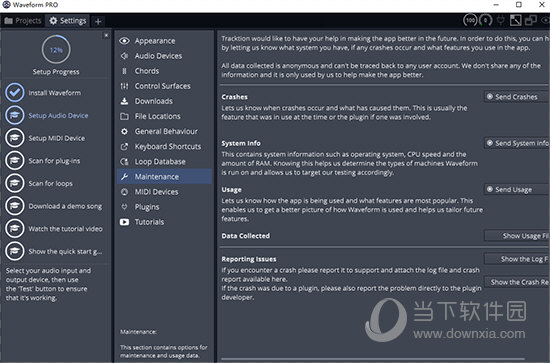Image resolution: width=550 pixels, height=363 pixels.
Task: Click the General Behaviour gear icon
Action: coord(124,132)
